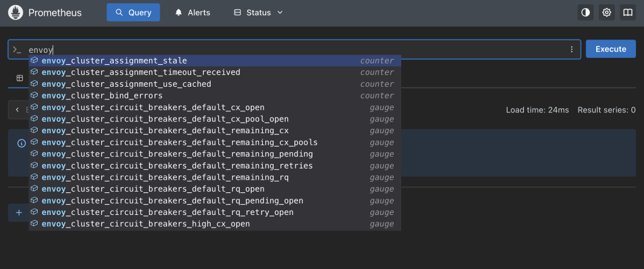Select envoy_cluster_assignment_use_cached suggestion
Image resolution: width=644 pixels, height=269 pixels.
coord(215,84)
